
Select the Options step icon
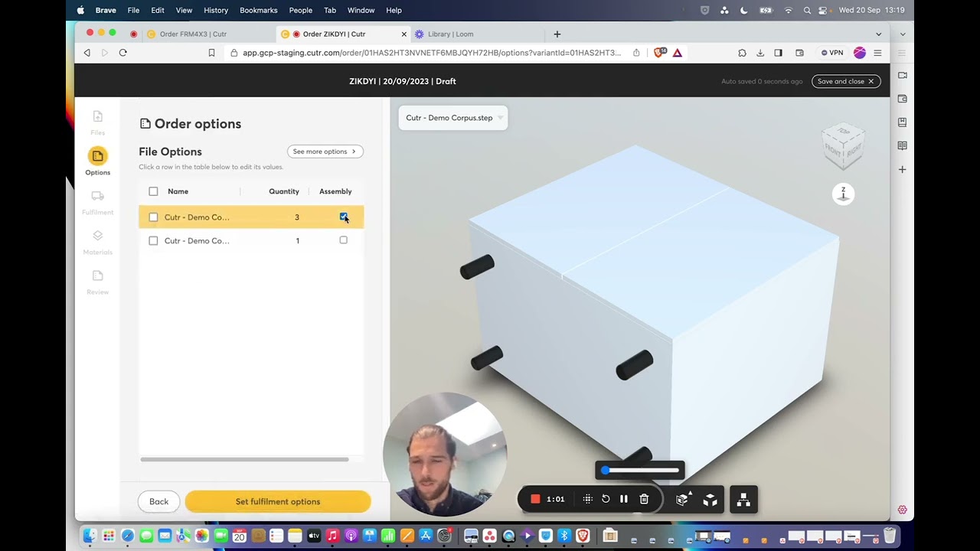tap(97, 156)
